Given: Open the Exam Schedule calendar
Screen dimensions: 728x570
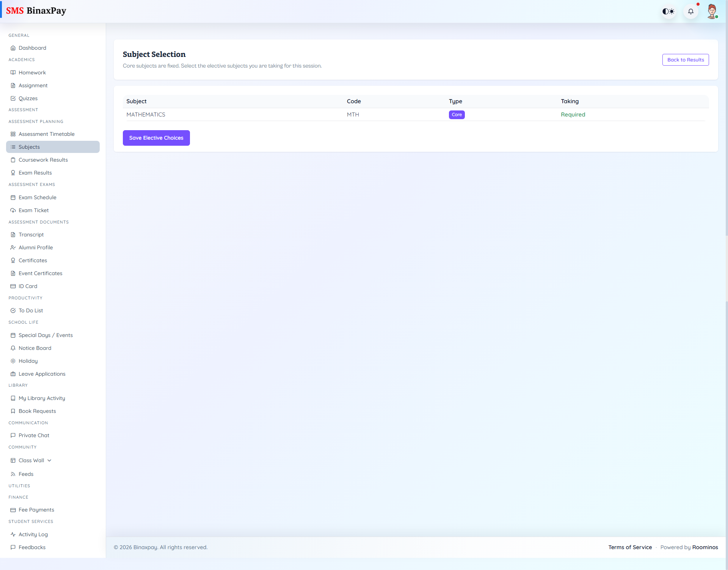Looking at the screenshot, I should (x=38, y=197).
